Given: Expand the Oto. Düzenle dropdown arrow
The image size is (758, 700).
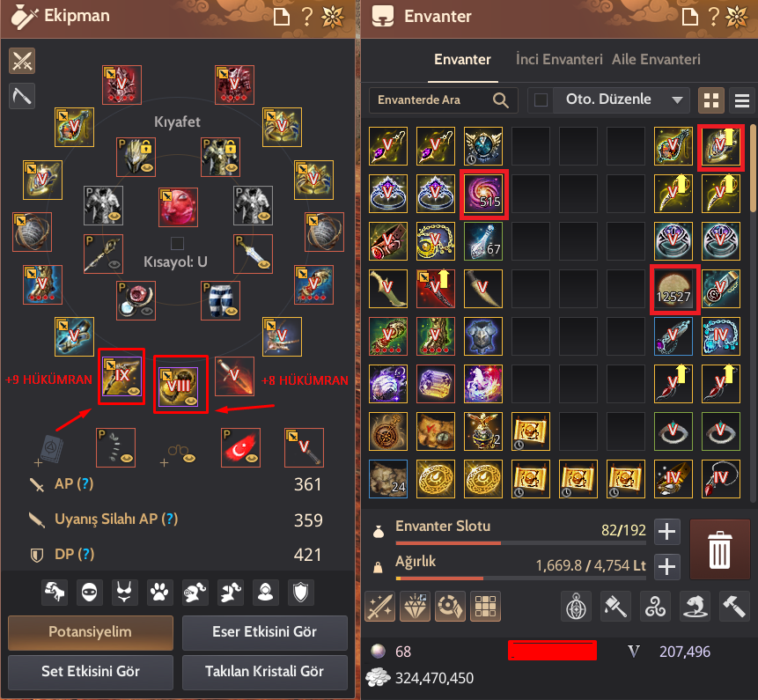Looking at the screenshot, I should coord(677,100).
